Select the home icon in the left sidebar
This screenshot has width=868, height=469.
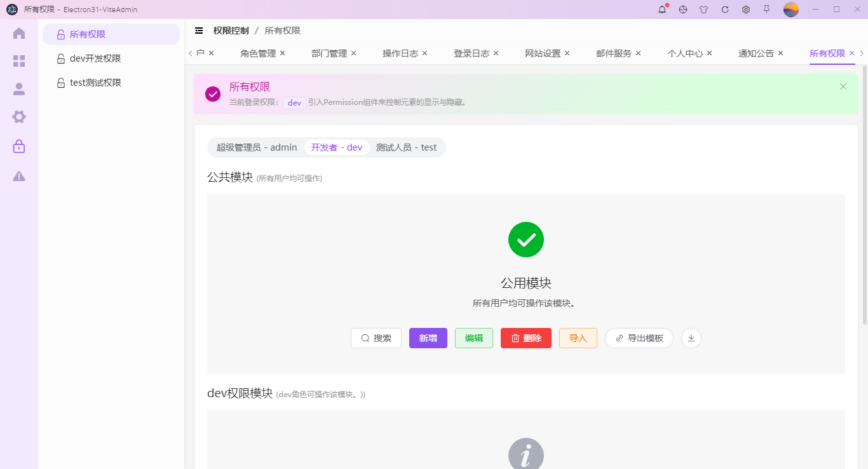(18, 32)
